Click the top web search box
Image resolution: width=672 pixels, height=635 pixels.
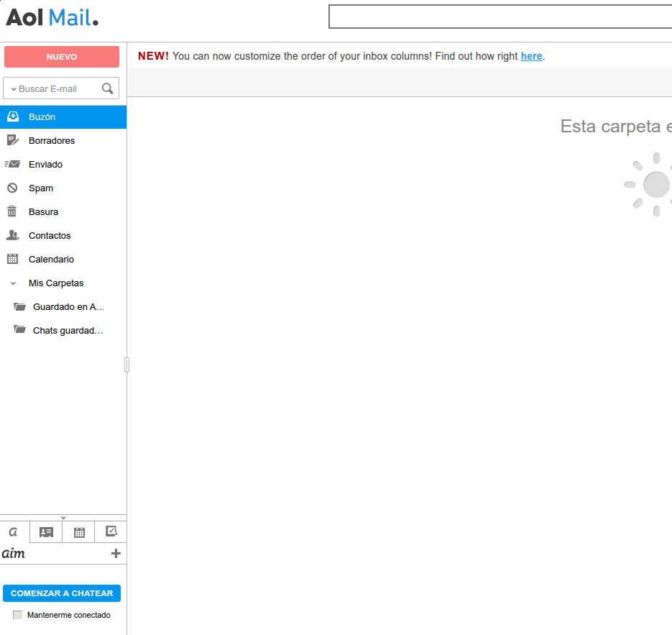(500, 17)
